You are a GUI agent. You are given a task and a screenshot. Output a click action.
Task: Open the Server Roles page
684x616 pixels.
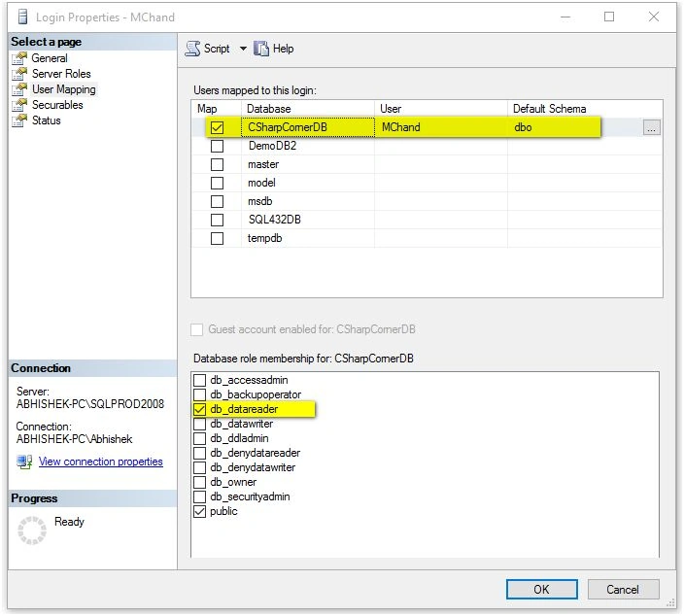(x=61, y=74)
